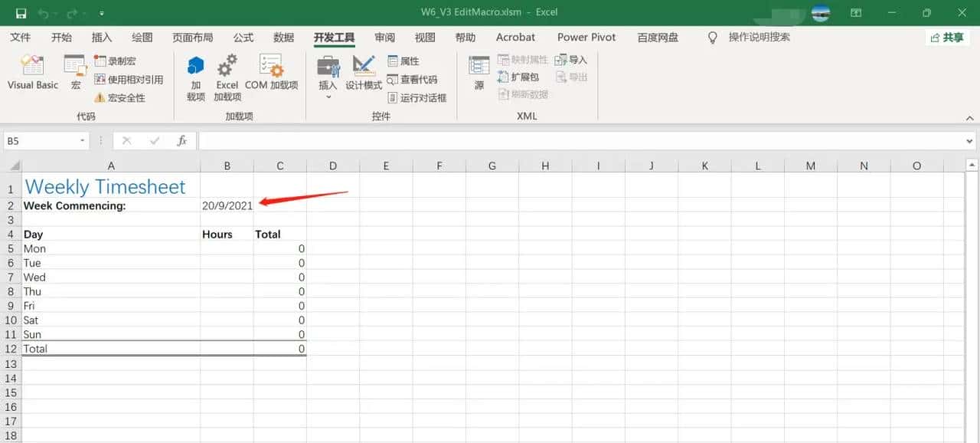Toggle 设计模式 design mode

coord(364,74)
